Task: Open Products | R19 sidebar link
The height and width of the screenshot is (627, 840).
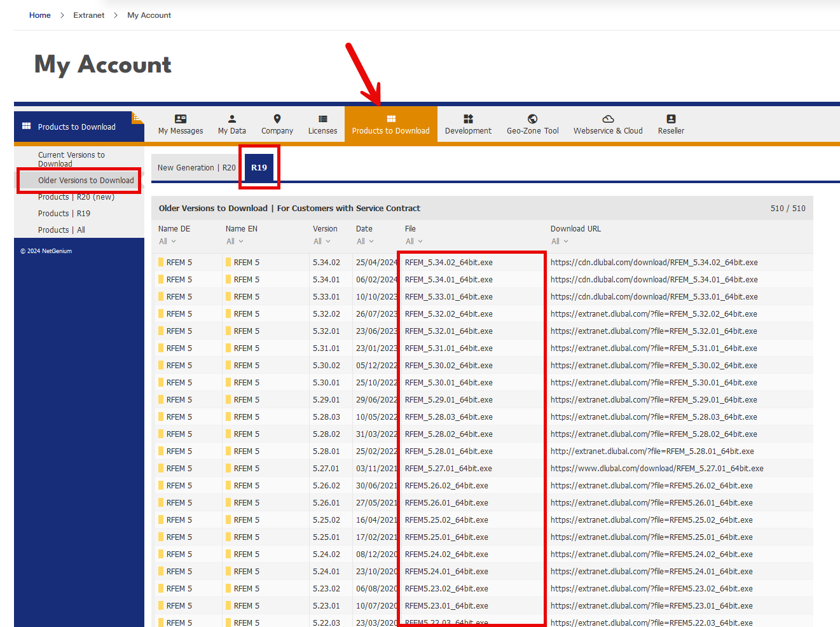Action: 64,214
